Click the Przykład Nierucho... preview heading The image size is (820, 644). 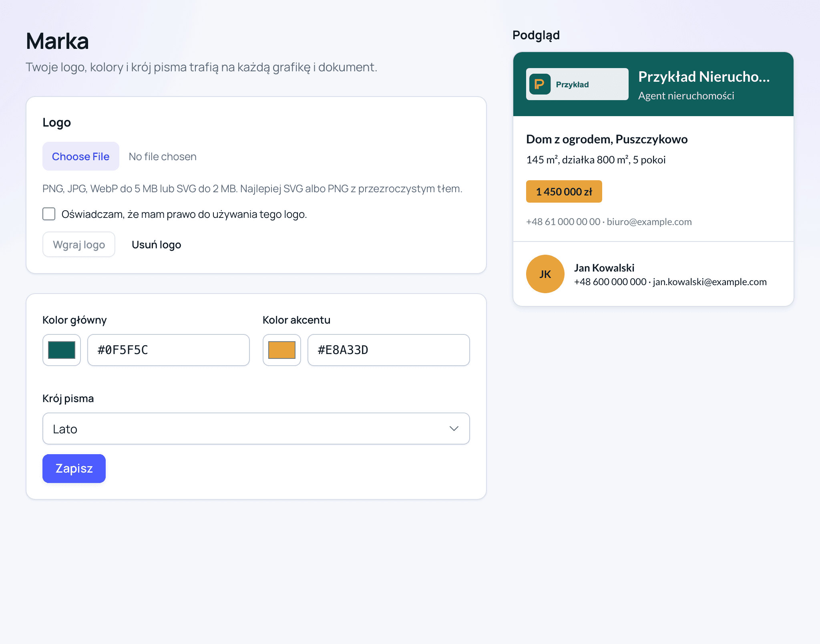pos(704,76)
